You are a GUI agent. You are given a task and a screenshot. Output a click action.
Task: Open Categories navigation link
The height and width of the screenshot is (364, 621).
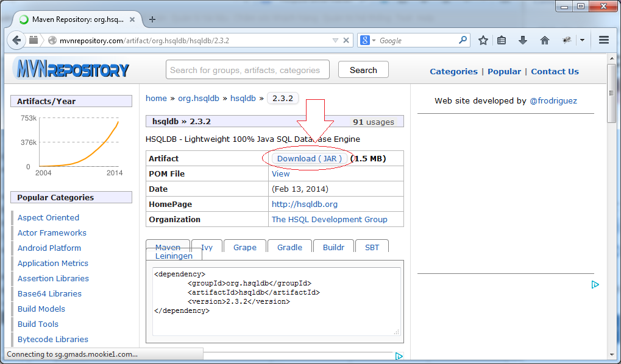click(x=453, y=72)
